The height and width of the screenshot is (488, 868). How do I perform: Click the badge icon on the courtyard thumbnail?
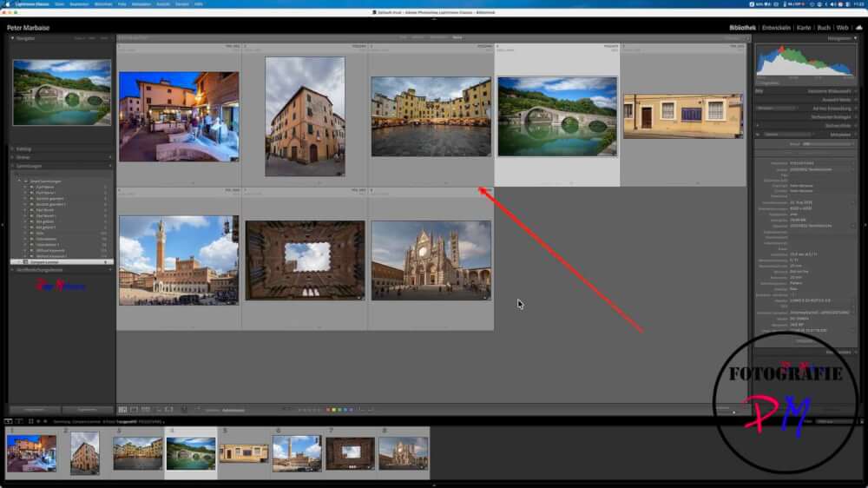click(x=359, y=298)
